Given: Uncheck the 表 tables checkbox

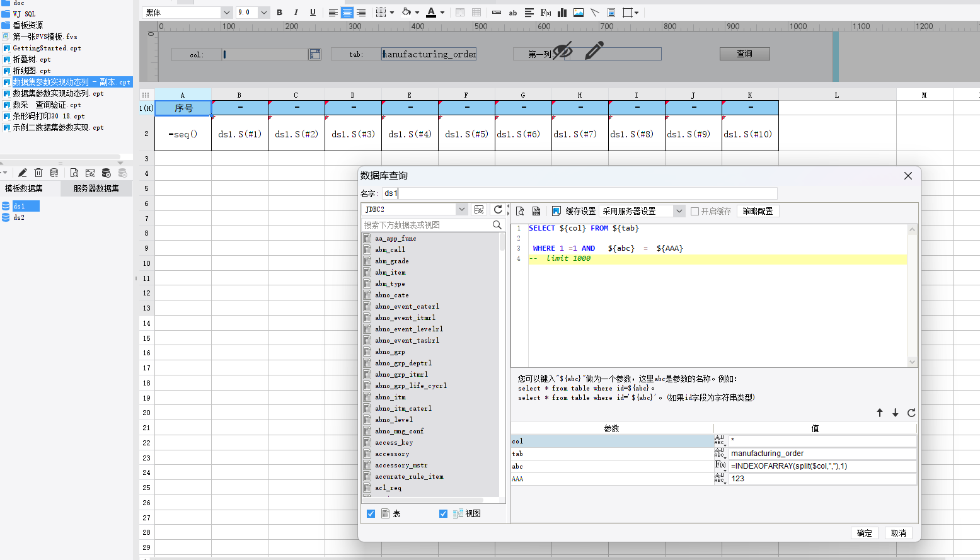Looking at the screenshot, I should coord(371,513).
